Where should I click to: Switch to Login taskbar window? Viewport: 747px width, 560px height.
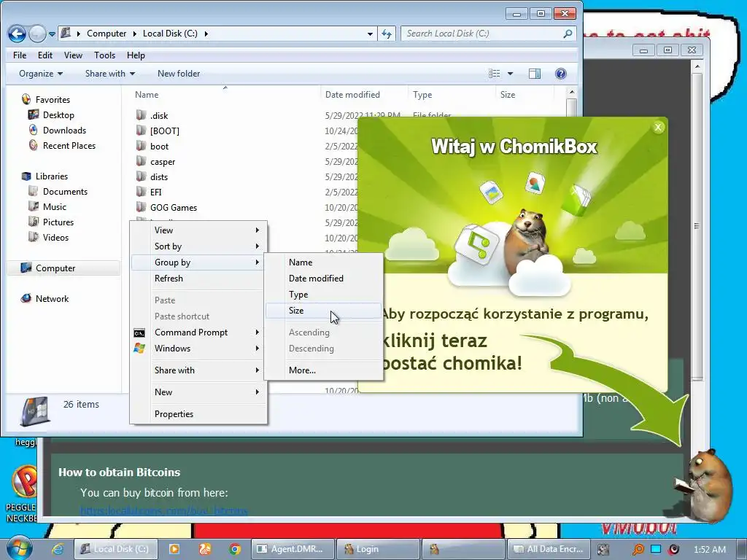click(x=377, y=549)
